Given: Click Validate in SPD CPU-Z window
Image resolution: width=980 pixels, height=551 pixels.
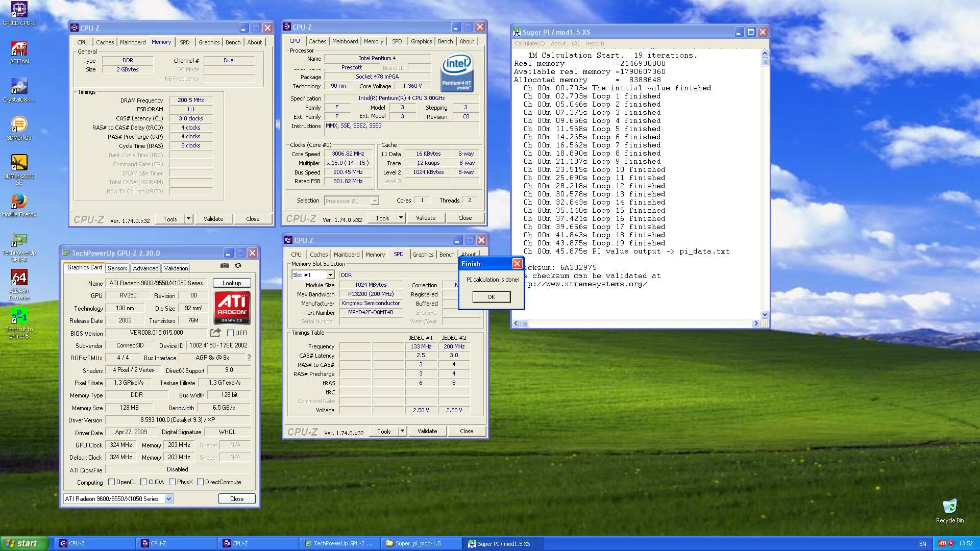Looking at the screenshot, I should (x=427, y=431).
